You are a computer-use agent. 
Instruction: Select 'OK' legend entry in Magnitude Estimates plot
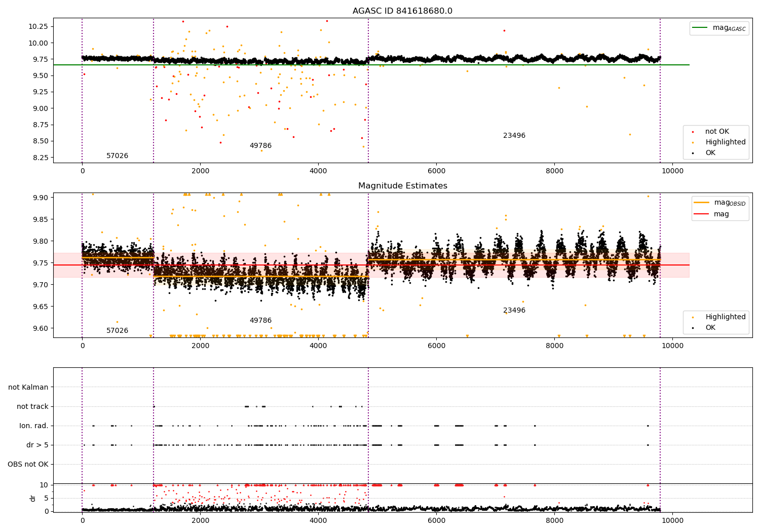tap(710, 328)
